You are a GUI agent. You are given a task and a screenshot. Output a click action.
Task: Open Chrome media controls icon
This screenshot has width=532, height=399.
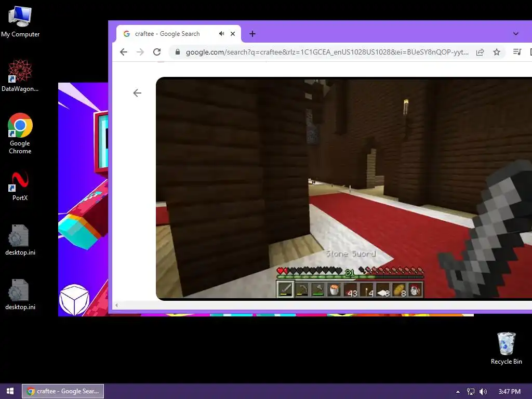click(517, 52)
